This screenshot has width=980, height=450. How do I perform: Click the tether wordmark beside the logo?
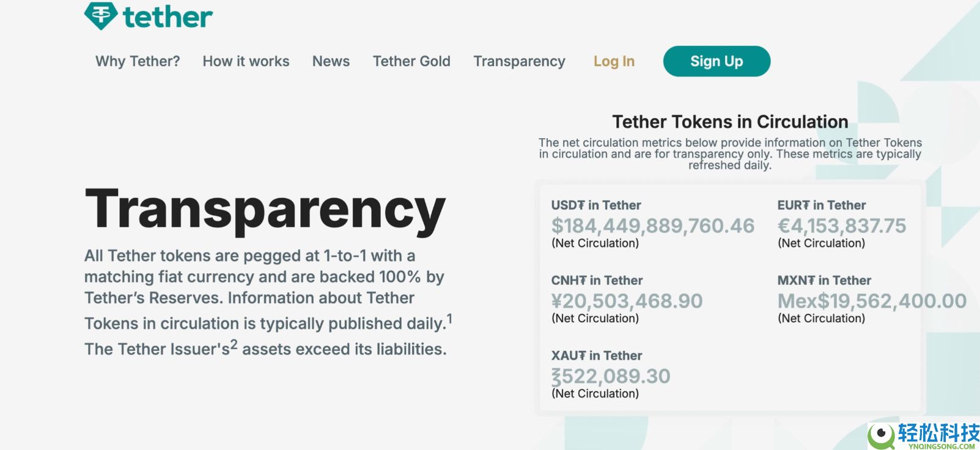(x=168, y=17)
